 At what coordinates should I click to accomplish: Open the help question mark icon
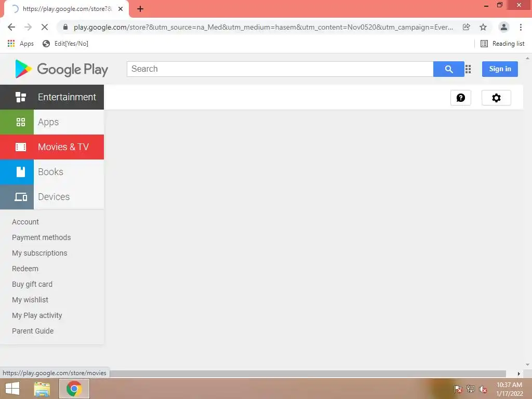click(x=460, y=98)
